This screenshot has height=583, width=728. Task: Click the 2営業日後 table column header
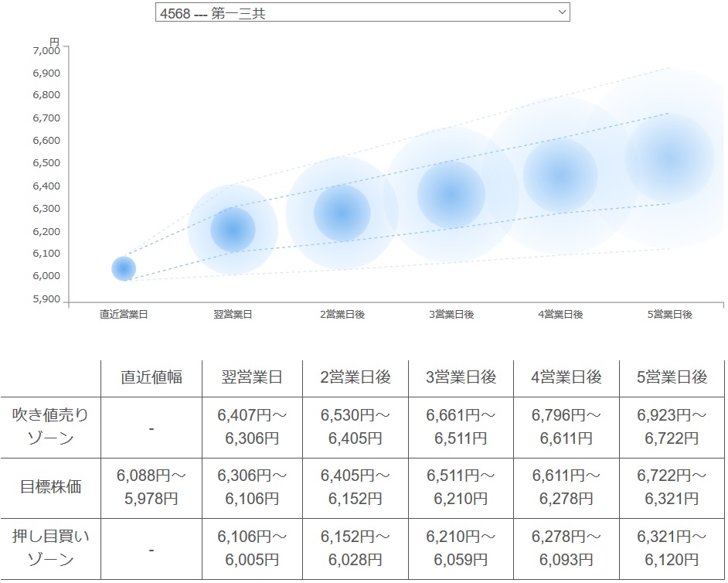pyautogui.click(x=355, y=377)
